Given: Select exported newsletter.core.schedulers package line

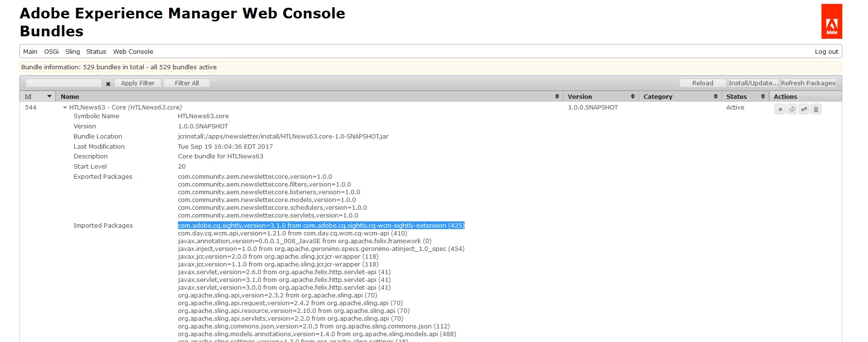Looking at the screenshot, I should click(x=273, y=207).
